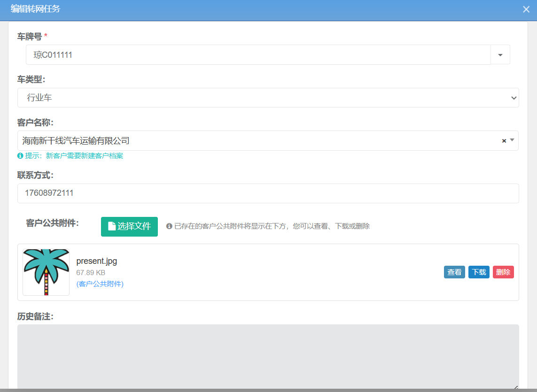Click the present.jpg file name
Screen dimensions: 537x392
click(97, 261)
